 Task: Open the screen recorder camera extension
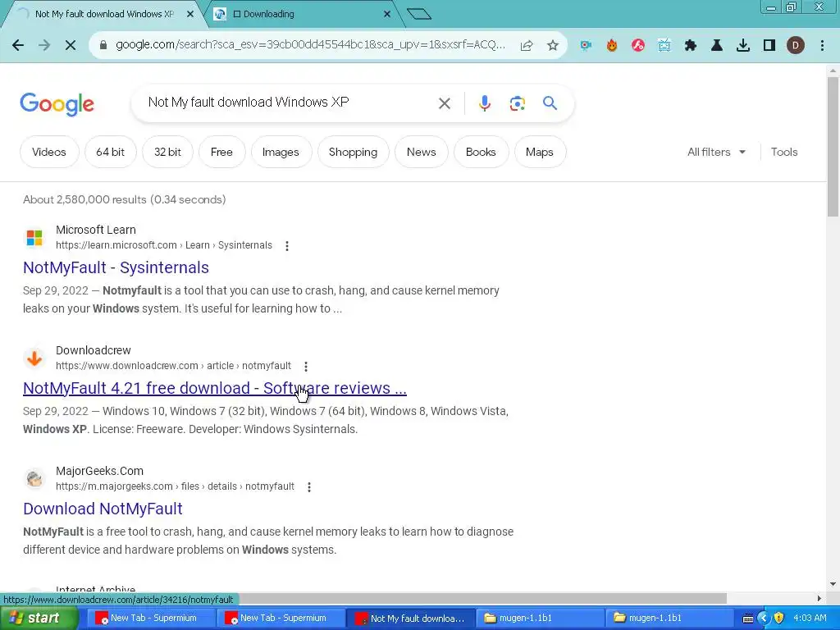point(586,46)
